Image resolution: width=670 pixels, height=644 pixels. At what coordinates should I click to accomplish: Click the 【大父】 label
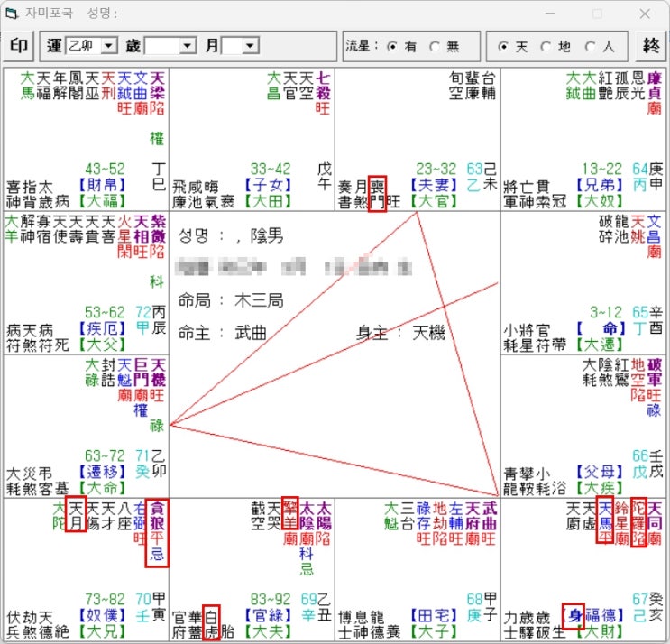click(x=103, y=345)
